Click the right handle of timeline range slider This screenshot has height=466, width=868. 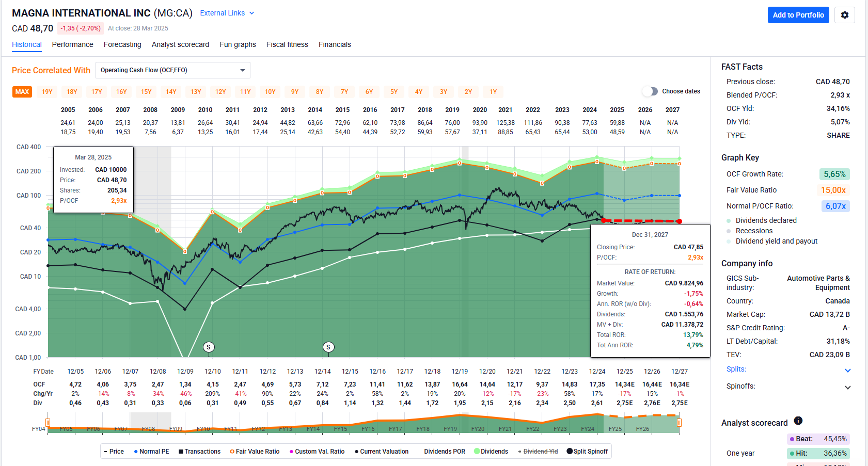click(x=679, y=423)
